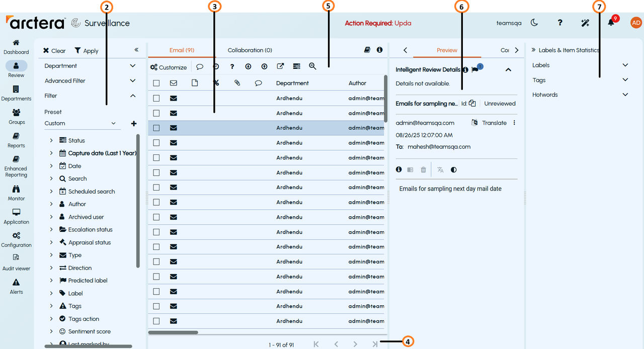Open the Monitor binoculars icon
This screenshot has width=644, height=349.
[x=16, y=189]
